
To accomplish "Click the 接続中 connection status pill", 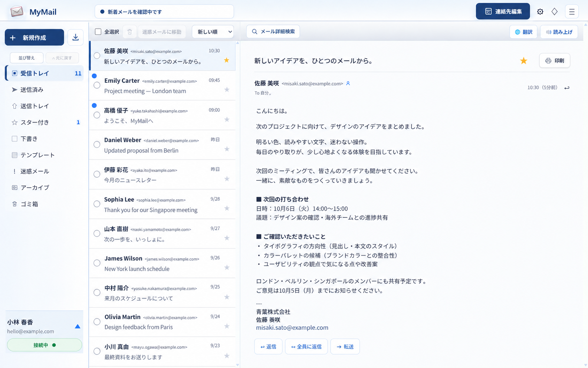I will pos(45,345).
